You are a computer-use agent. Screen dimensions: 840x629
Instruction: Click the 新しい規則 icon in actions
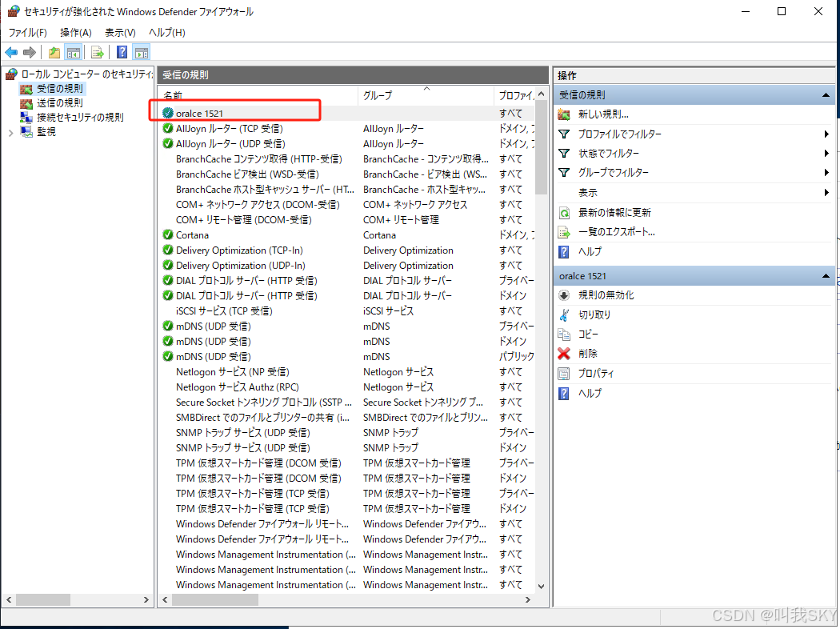pos(564,114)
